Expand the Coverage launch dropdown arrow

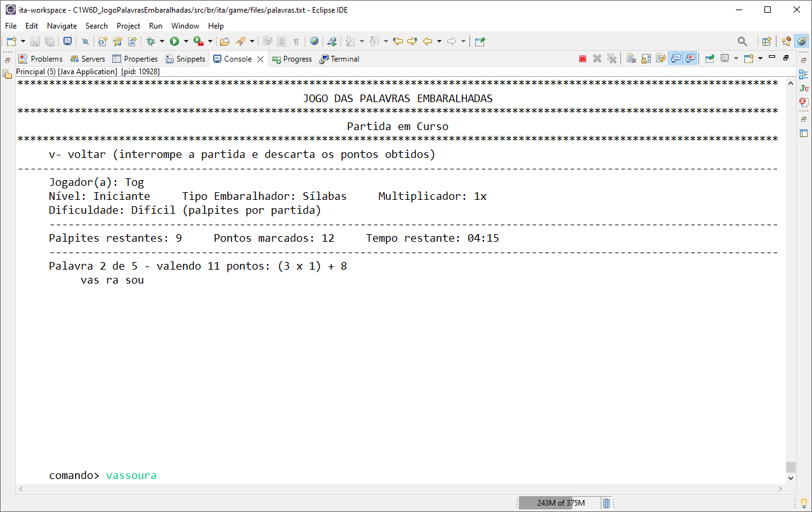pos(210,41)
